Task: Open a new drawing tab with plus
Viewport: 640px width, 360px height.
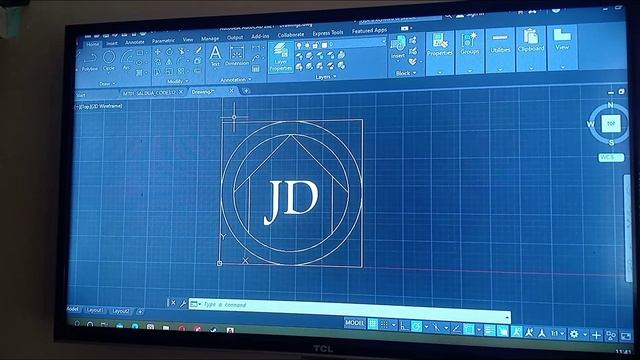Action: point(246,91)
